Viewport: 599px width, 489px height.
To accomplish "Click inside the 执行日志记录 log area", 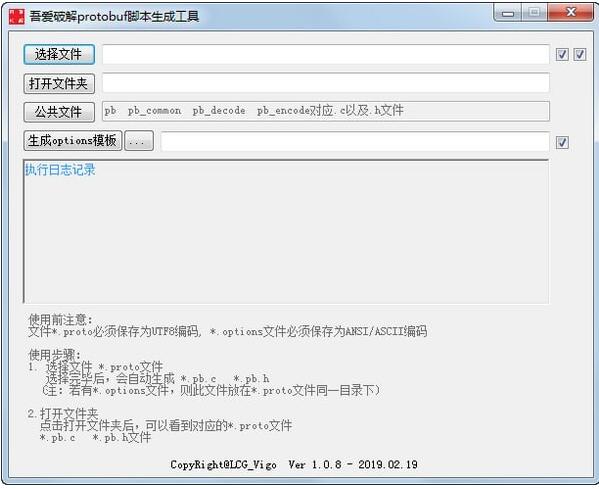I will (286, 232).
